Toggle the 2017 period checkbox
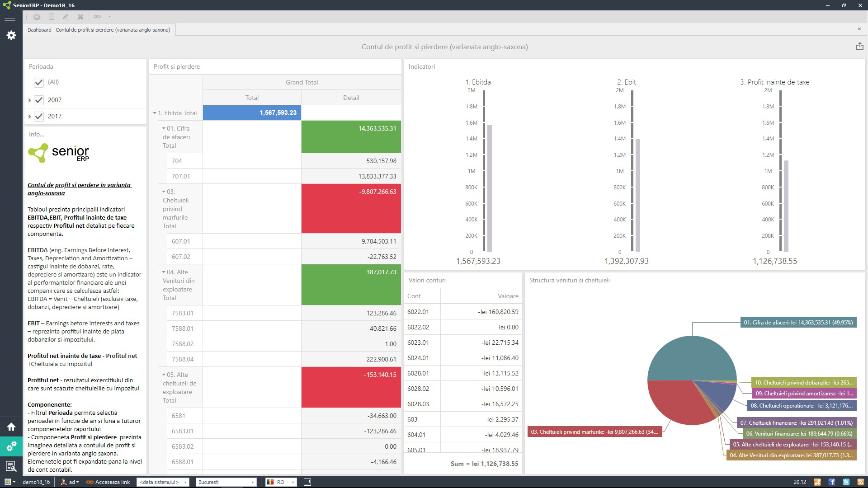Viewport: 868px width, 488px height. click(x=39, y=117)
